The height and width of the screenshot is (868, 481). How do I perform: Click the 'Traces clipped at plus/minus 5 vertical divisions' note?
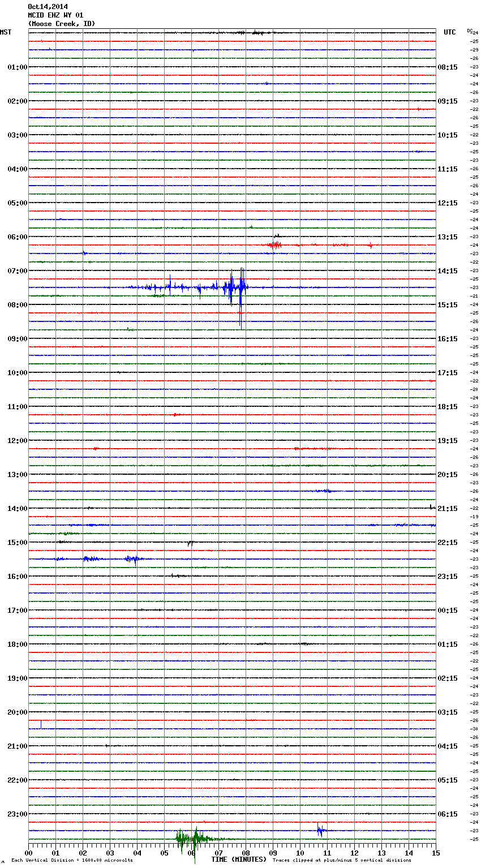pyautogui.click(x=342, y=860)
